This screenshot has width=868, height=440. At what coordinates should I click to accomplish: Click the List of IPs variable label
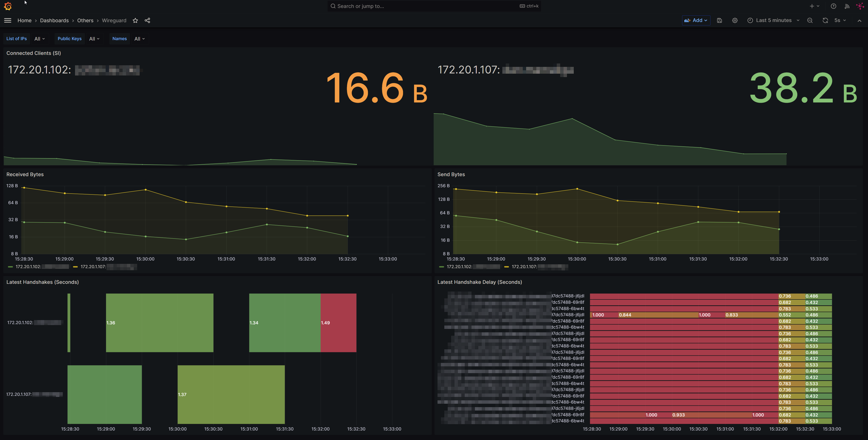click(x=17, y=39)
